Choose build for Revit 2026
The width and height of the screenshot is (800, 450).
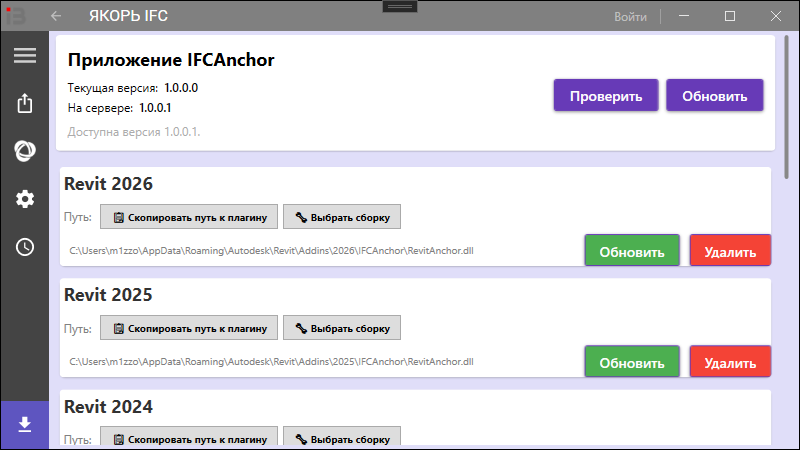342,217
